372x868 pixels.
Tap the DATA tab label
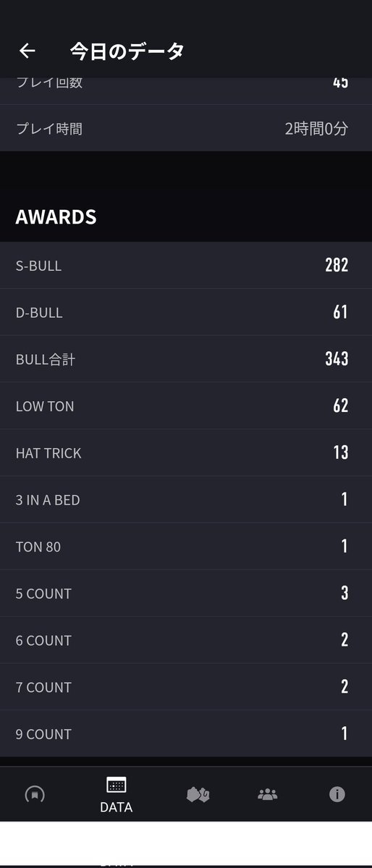tap(117, 807)
